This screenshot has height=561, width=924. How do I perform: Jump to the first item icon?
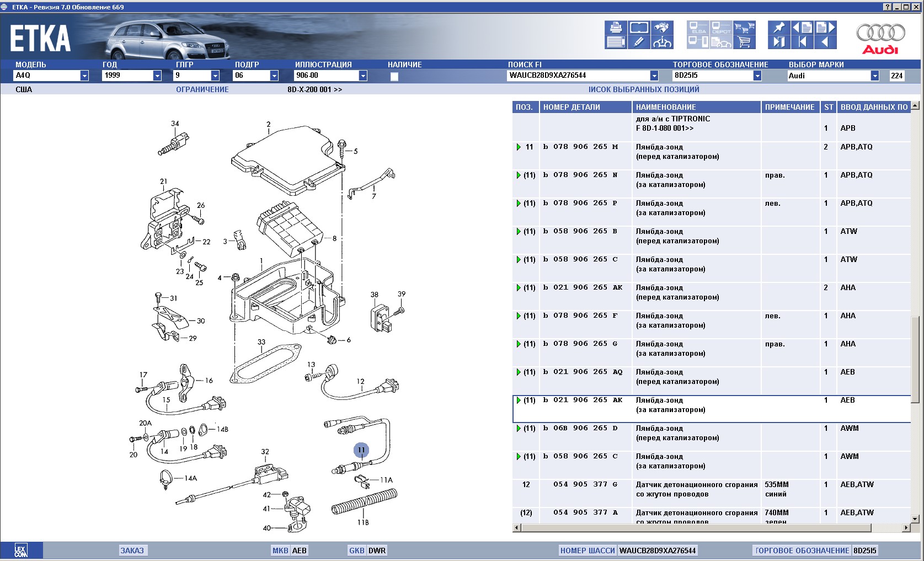click(802, 42)
